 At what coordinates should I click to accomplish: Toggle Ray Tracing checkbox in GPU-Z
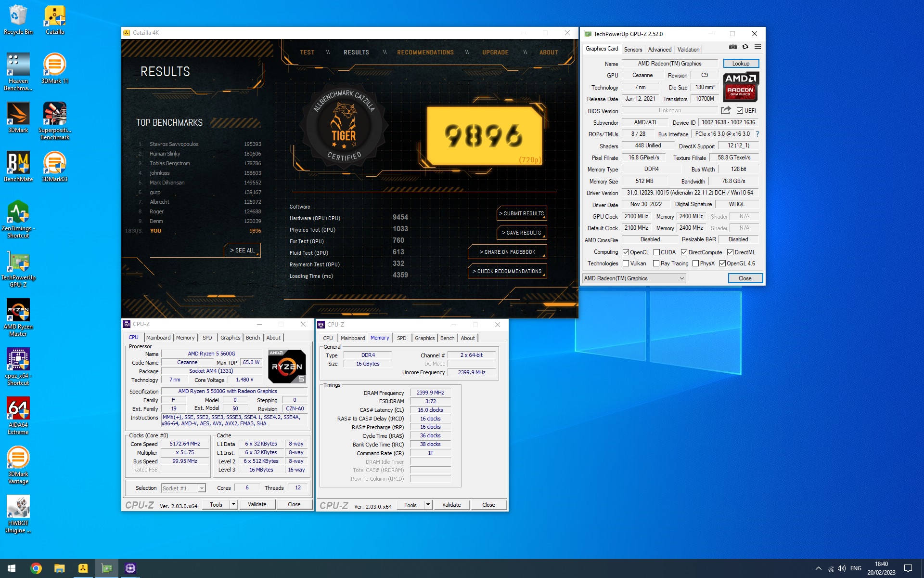tap(656, 263)
